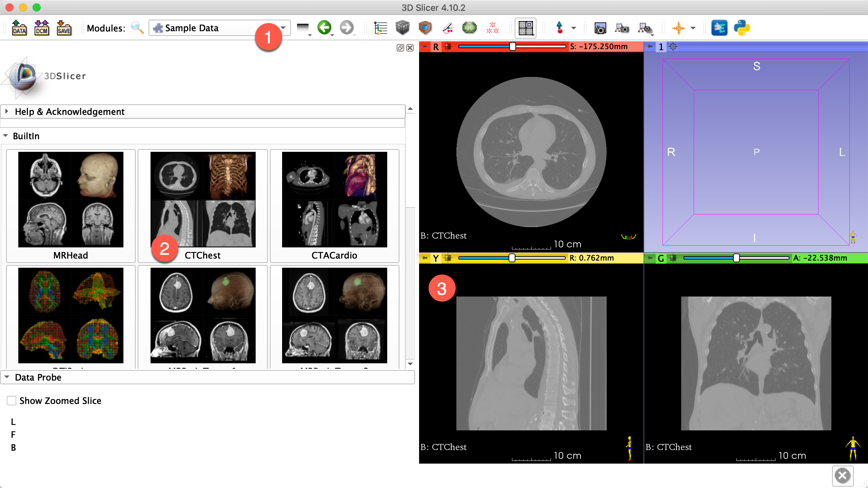Close the module panel X icon
The height and width of the screenshot is (488, 868).
click(x=410, y=48)
